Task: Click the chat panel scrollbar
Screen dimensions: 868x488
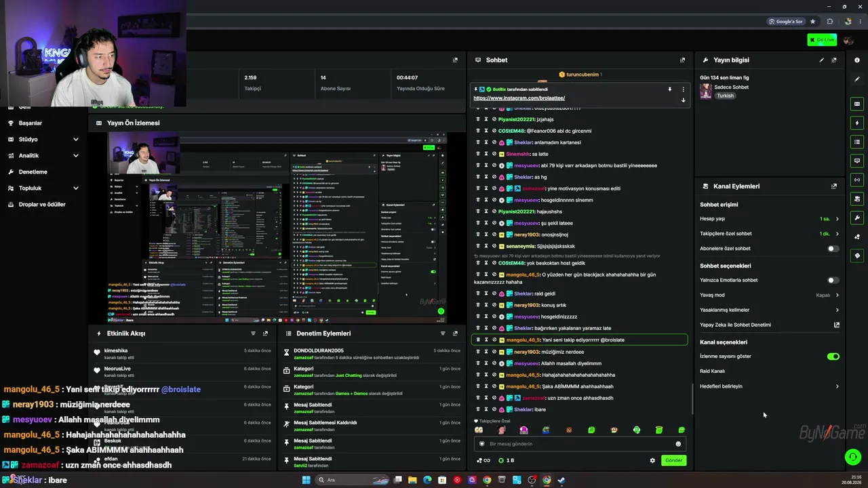Action: point(691,399)
